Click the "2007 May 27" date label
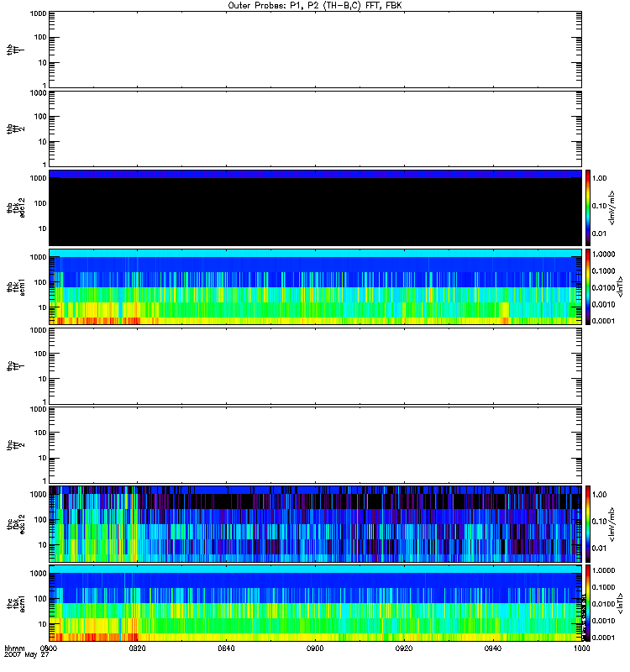This screenshot has width=630, height=672. [x=27, y=655]
